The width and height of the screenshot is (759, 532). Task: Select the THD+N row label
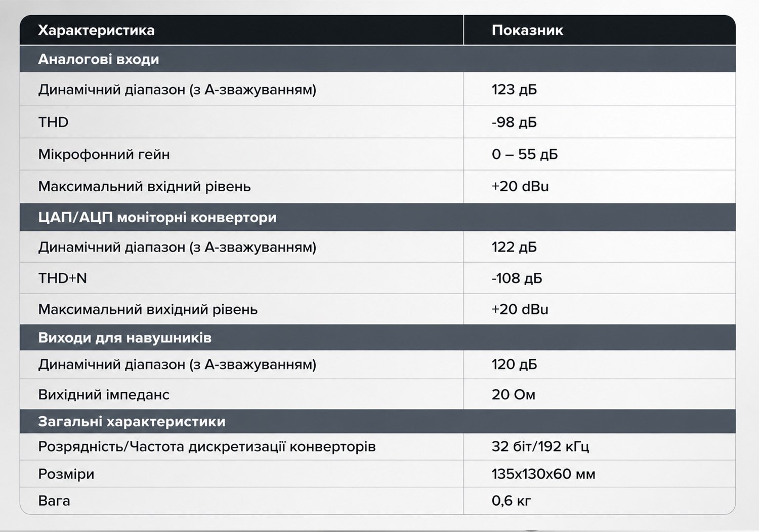coord(63,278)
